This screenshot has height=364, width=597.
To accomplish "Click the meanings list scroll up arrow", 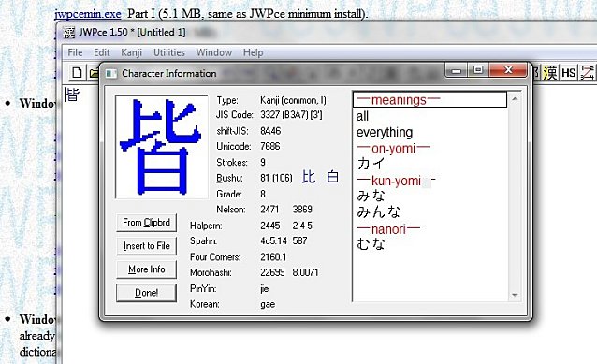I will click(515, 99).
